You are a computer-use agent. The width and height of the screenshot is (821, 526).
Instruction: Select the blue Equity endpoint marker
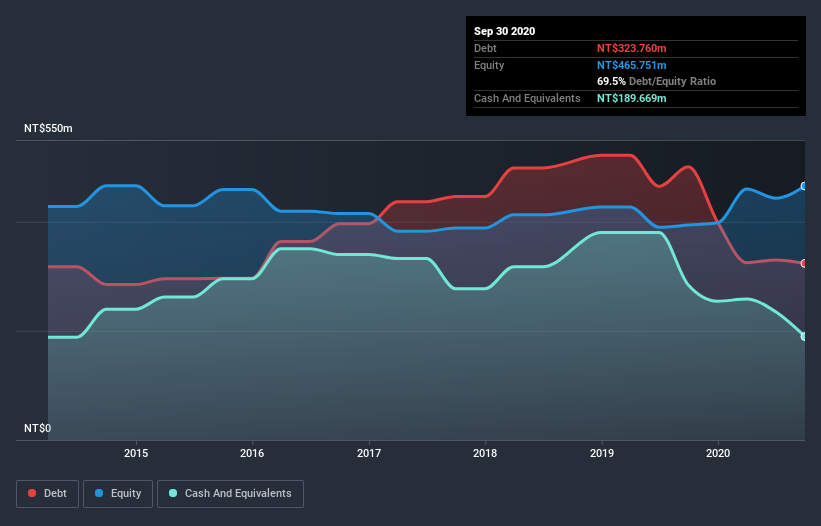804,186
